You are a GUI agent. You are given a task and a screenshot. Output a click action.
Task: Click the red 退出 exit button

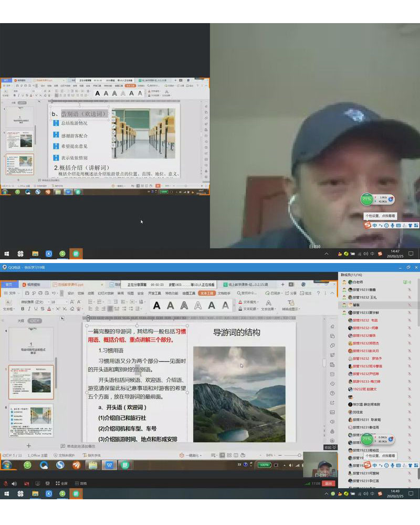pyautogui.click(x=328, y=483)
